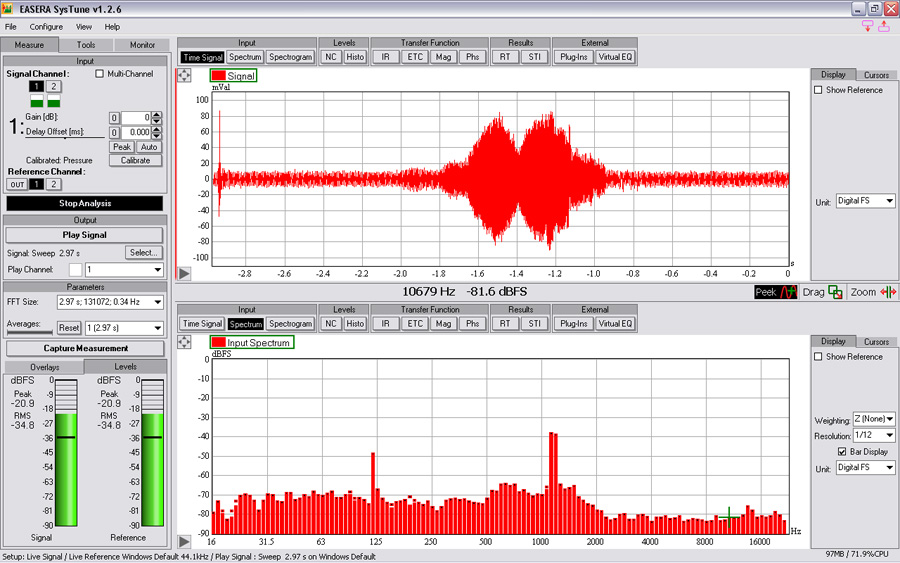Select signal channel 2
Image resolution: width=900 pixels, height=563 pixels.
53,87
